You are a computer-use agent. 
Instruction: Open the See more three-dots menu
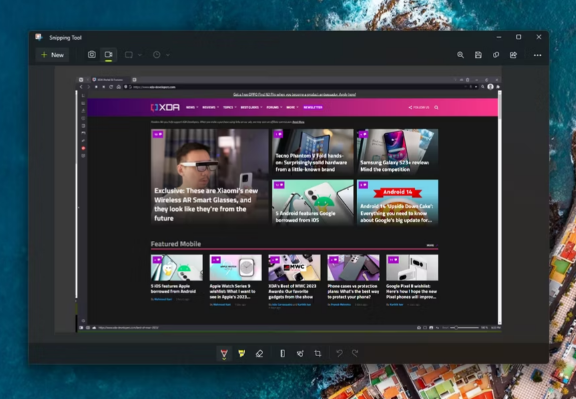pos(537,55)
